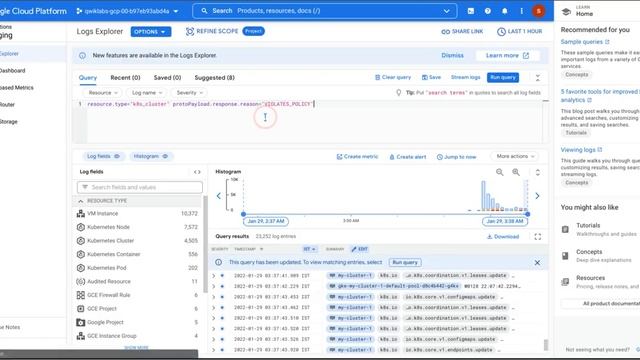
Task: Open the More actions dropdown
Action: pos(515,156)
